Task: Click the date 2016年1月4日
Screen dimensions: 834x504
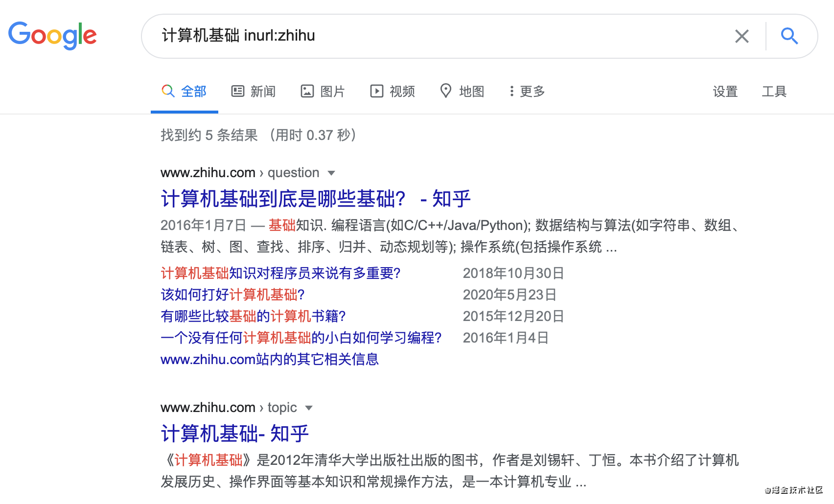Action: click(x=506, y=338)
